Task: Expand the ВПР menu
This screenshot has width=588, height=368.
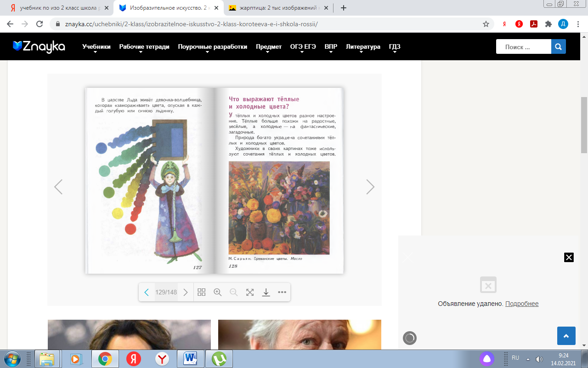Action: pyautogui.click(x=331, y=47)
